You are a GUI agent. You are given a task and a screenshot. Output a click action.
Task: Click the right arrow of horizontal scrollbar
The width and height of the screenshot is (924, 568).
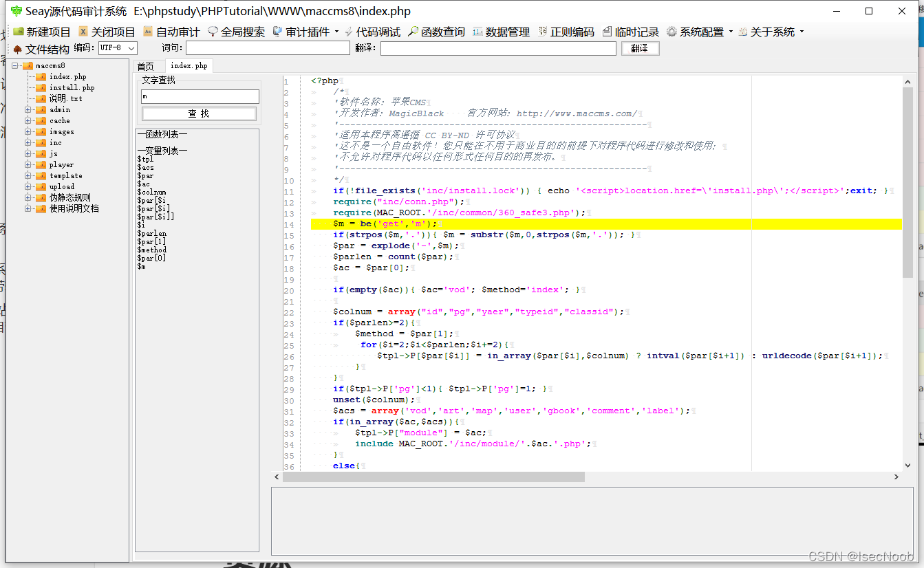pyautogui.click(x=896, y=477)
